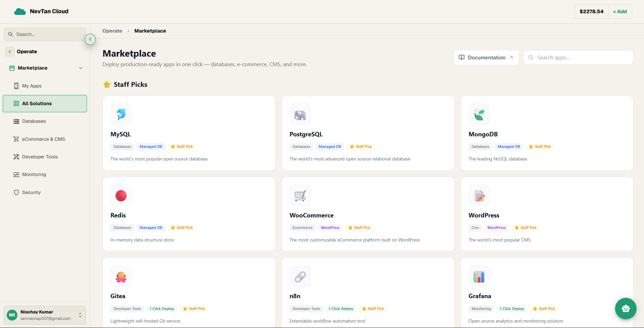Click the Grafana bar chart icon

[479, 276]
